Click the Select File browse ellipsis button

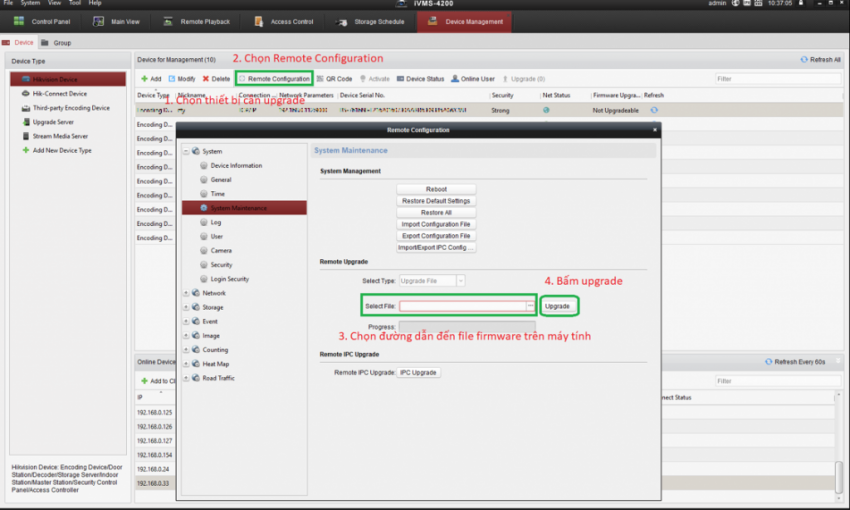pyautogui.click(x=531, y=305)
